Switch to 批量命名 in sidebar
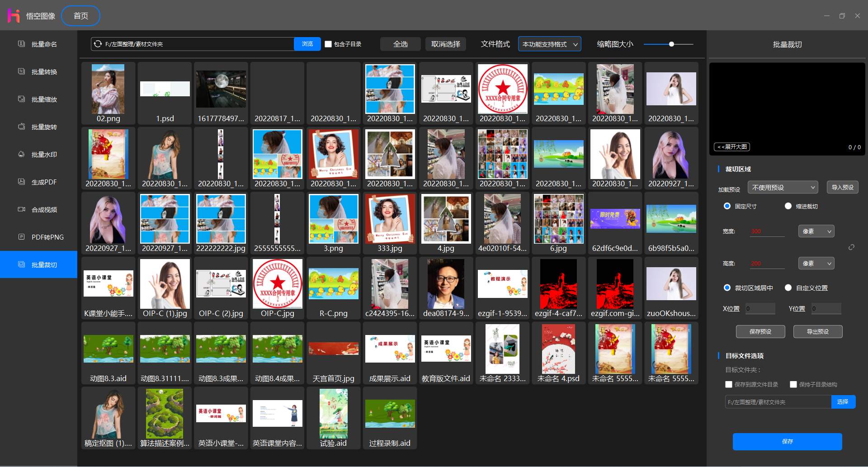Screen dimensions: 868x467 [x=38, y=44]
